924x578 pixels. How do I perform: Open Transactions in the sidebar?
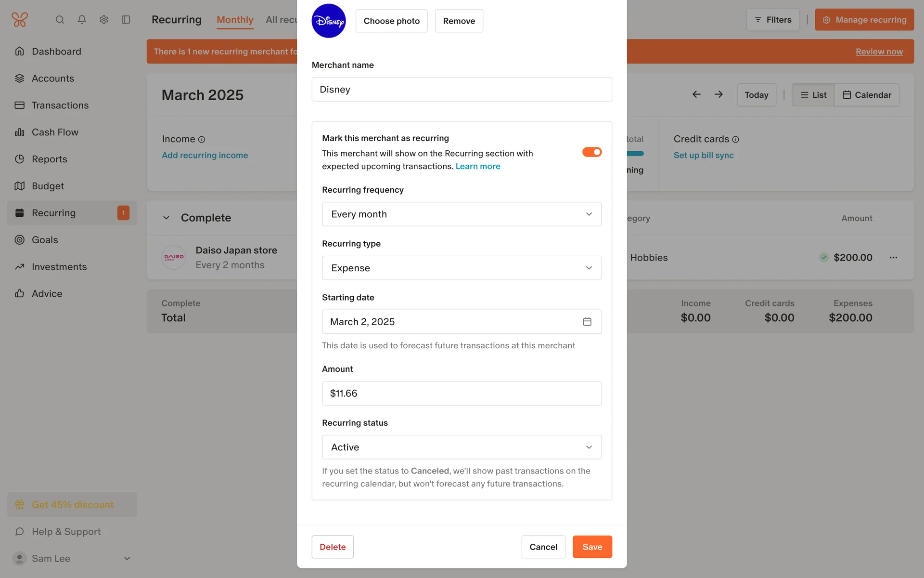coord(60,105)
